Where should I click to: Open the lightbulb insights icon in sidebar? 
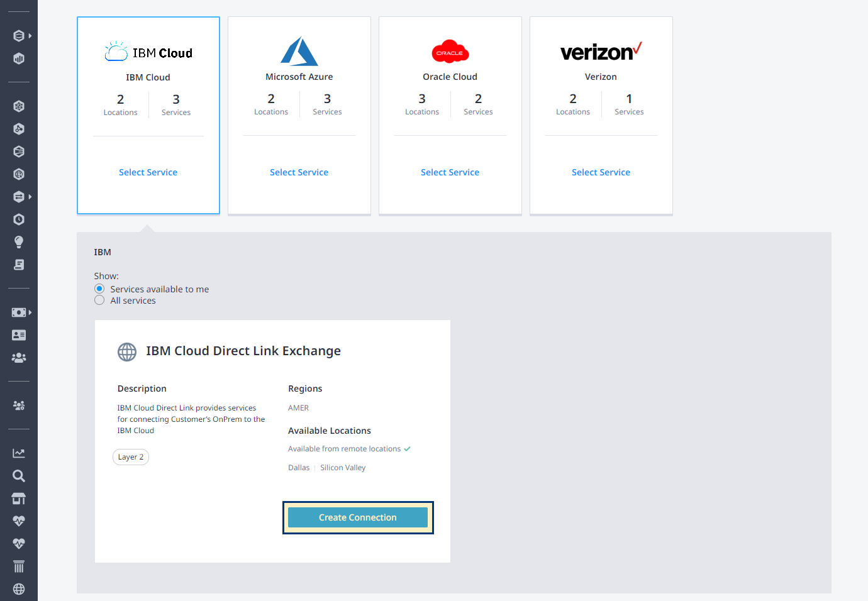[x=19, y=242]
